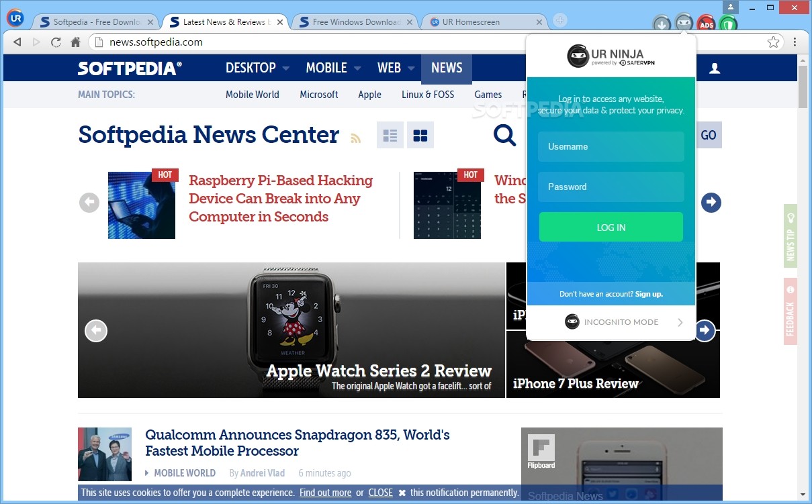
Task: Open the Microsoft topic
Action: pyautogui.click(x=319, y=95)
